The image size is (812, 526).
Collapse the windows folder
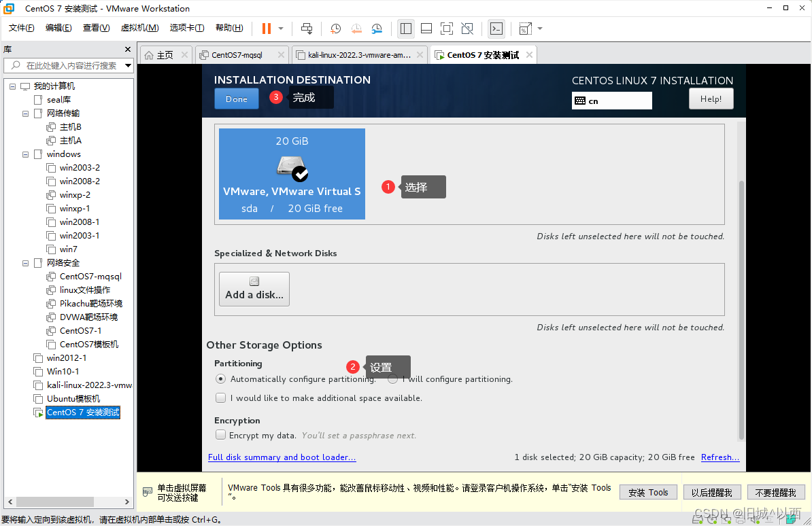point(25,154)
